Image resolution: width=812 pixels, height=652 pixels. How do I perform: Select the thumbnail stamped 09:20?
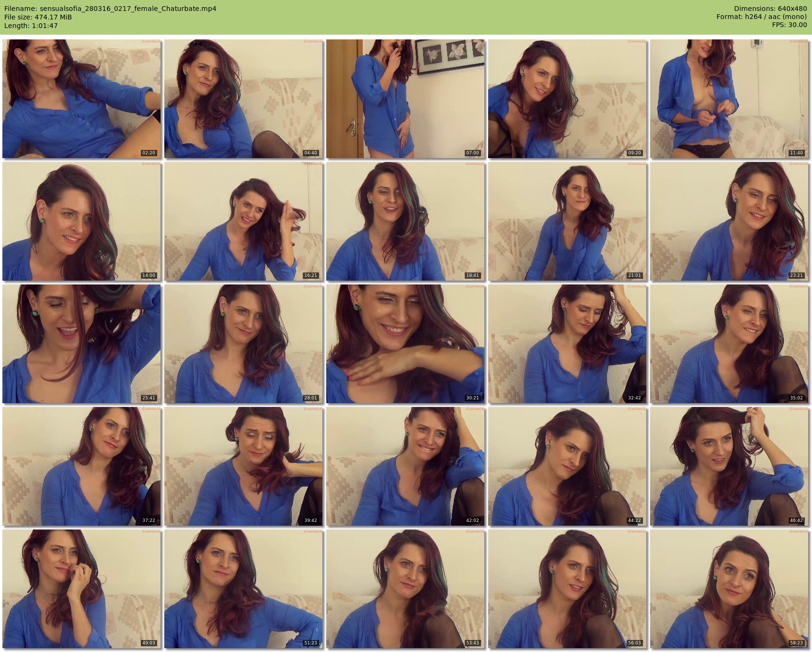(x=567, y=99)
